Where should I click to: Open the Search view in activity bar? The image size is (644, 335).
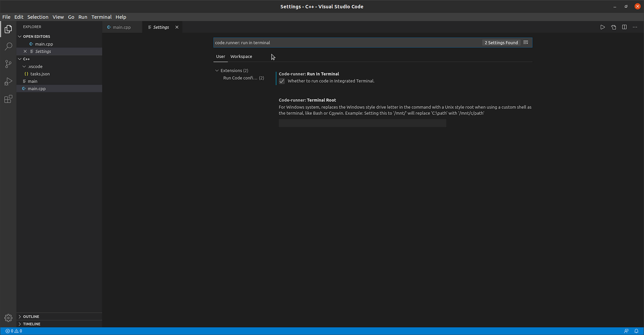(x=8, y=47)
